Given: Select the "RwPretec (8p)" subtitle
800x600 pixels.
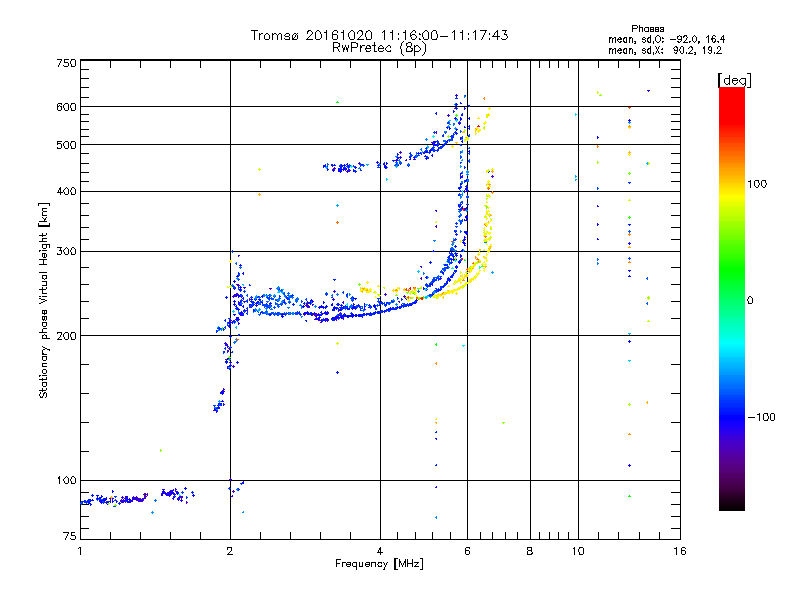Looking at the screenshot, I should coord(379,48).
